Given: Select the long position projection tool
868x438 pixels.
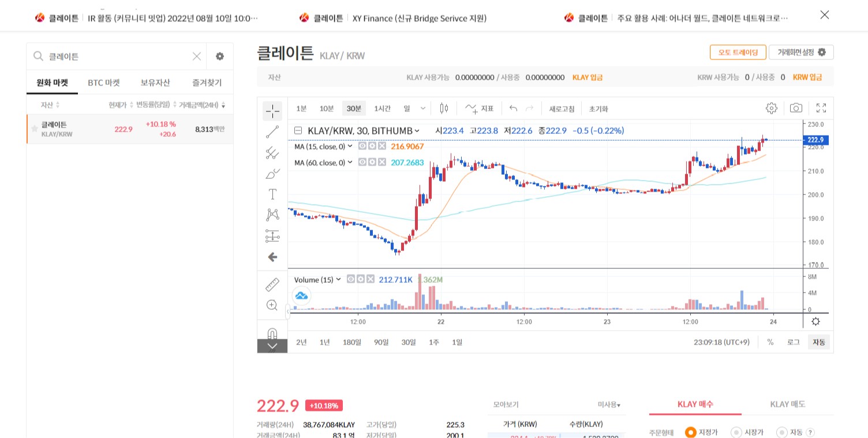Looking at the screenshot, I should pyautogui.click(x=272, y=235).
